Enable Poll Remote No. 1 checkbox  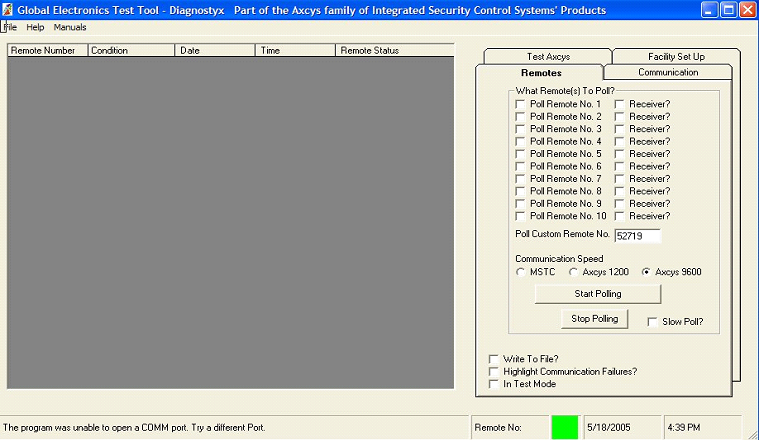tap(520, 104)
